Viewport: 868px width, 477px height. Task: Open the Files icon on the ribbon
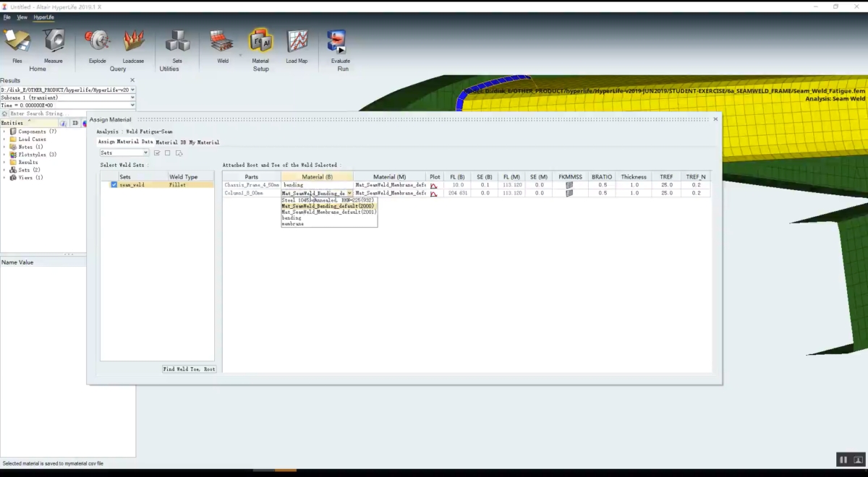pyautogui.click(x=17, y=41)
